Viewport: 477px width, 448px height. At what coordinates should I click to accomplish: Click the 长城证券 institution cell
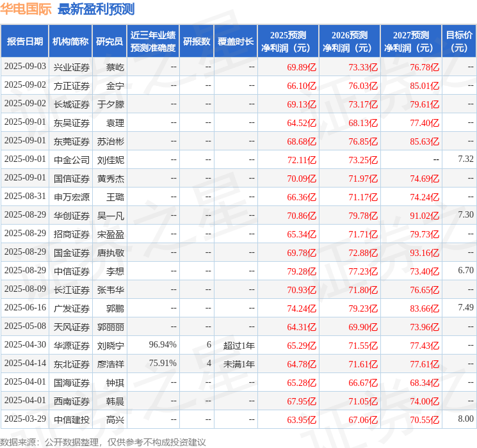(x=72, y=104)
